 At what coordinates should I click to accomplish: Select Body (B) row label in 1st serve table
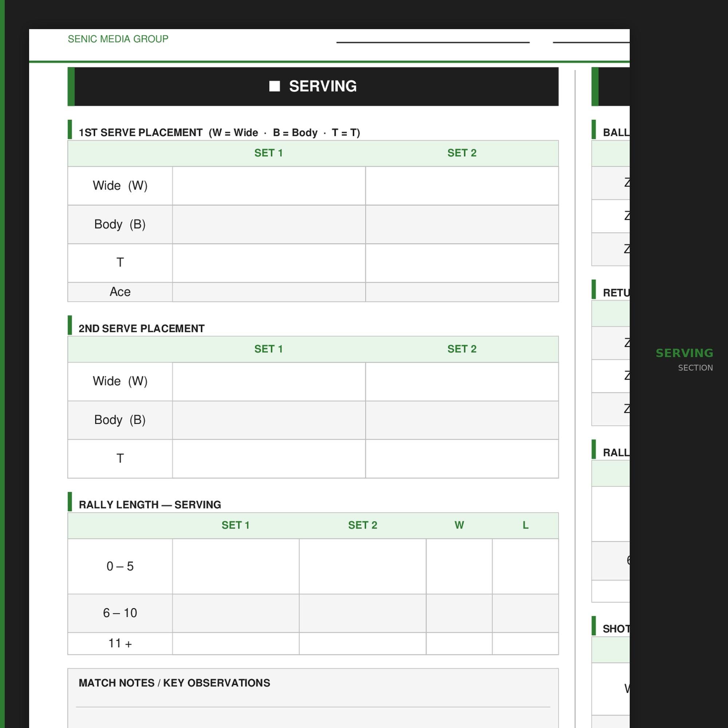[120, 224]
